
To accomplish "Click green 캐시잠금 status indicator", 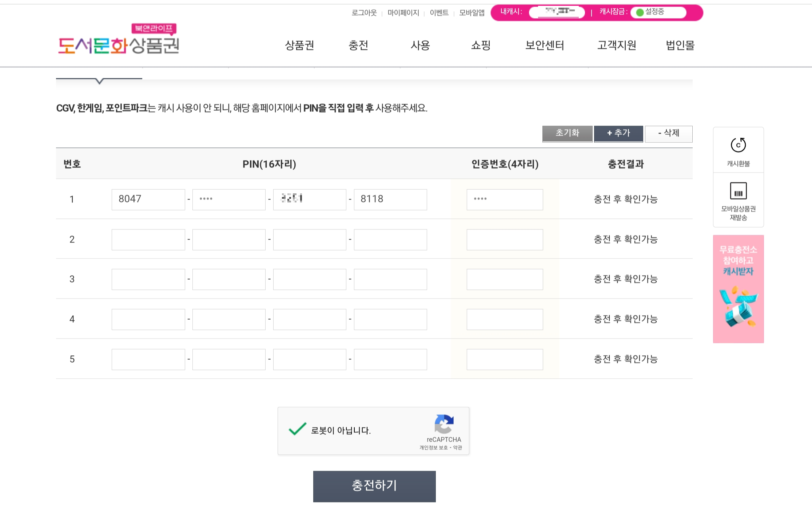I will (x=640, y=13).
